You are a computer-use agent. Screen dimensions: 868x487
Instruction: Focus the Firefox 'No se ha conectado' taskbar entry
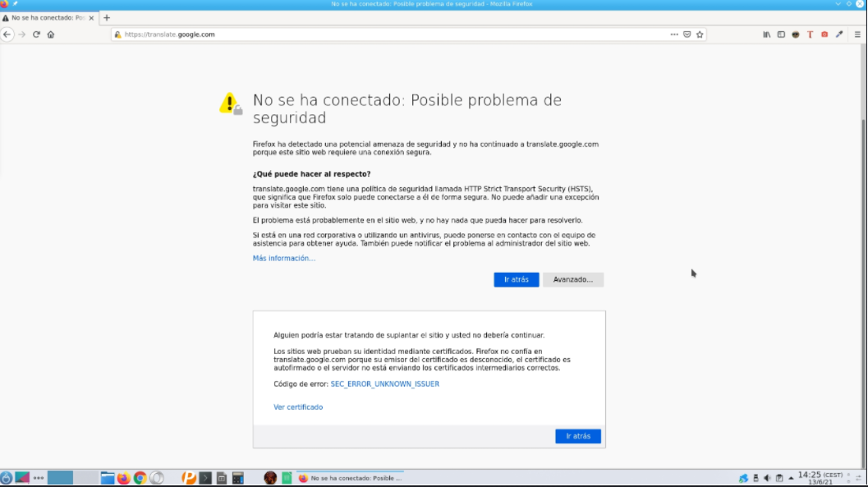click(350, 478)
